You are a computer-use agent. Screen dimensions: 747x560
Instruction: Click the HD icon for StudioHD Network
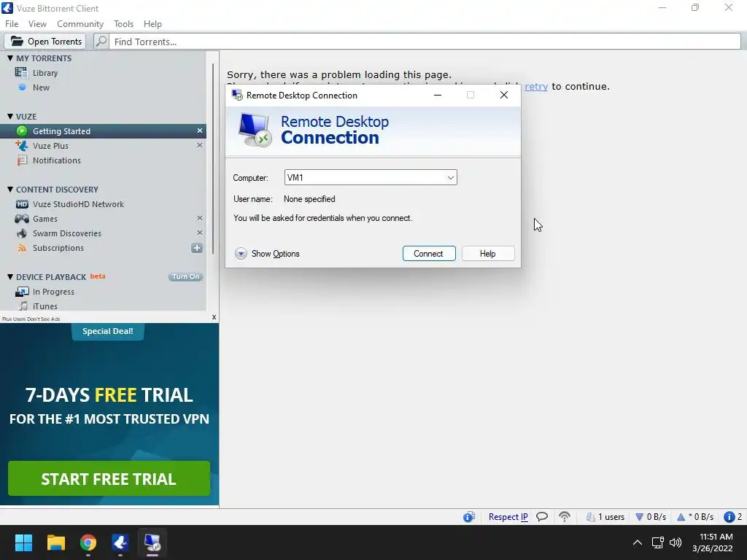[22, 204]
